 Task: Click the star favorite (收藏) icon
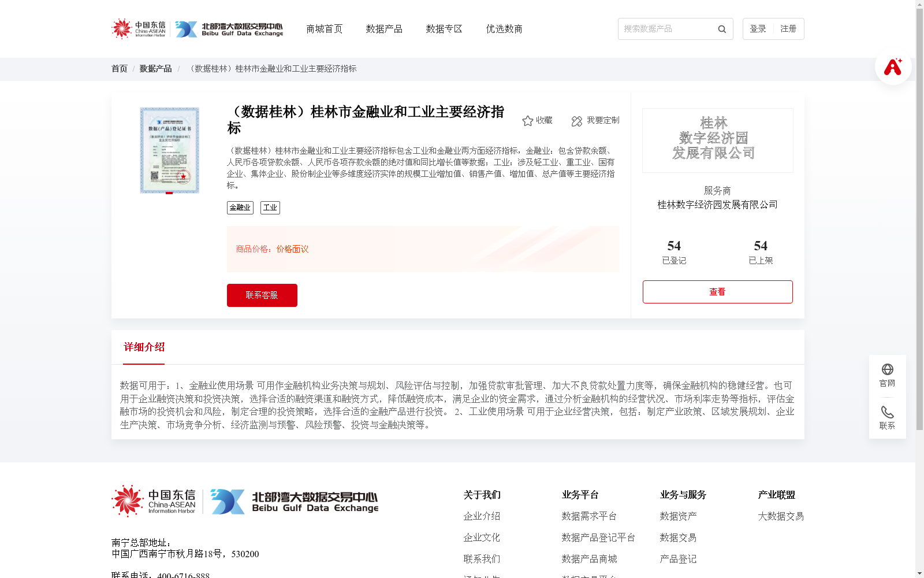click(527, 120)
